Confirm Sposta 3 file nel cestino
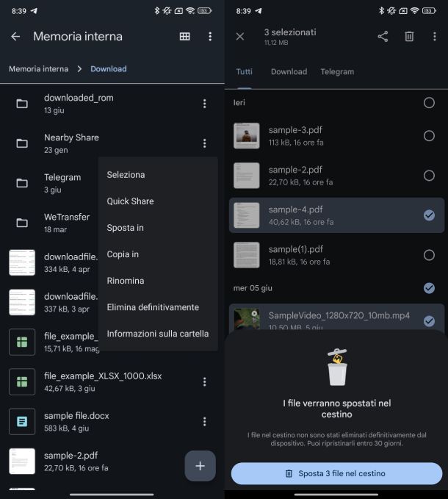Screen dimensions: 448x499 [336, 473]
